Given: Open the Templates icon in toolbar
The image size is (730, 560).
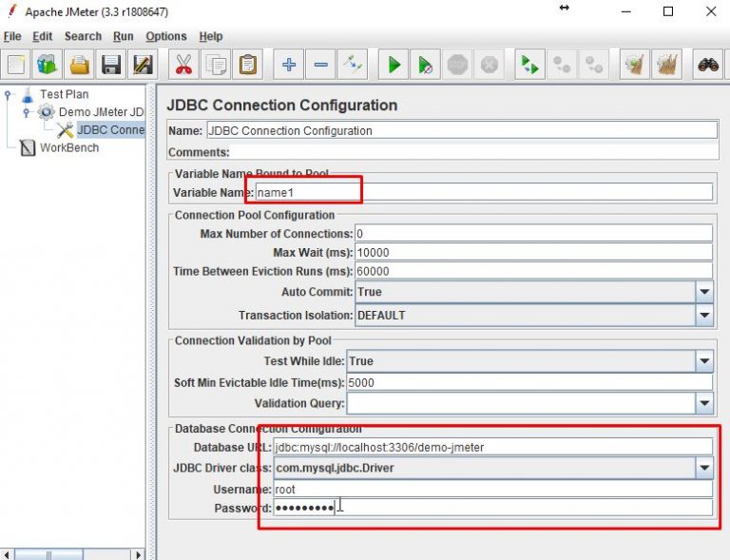Looking at the screenshot, I should pyautogui.click(x=47, y=66).
